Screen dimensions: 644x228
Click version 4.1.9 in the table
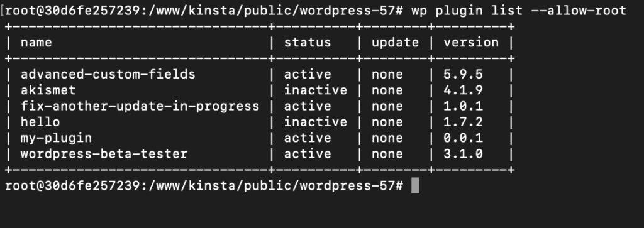(463, 90)
